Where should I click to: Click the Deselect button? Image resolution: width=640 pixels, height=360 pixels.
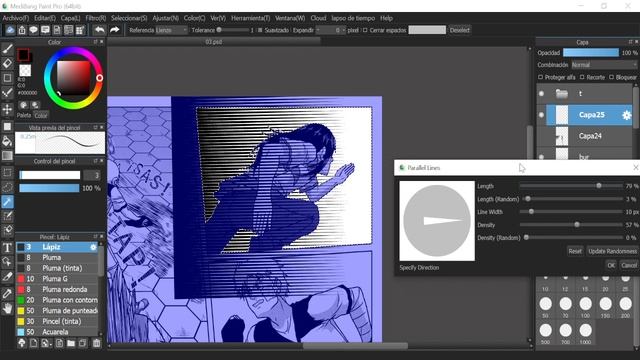click(460, 30)
